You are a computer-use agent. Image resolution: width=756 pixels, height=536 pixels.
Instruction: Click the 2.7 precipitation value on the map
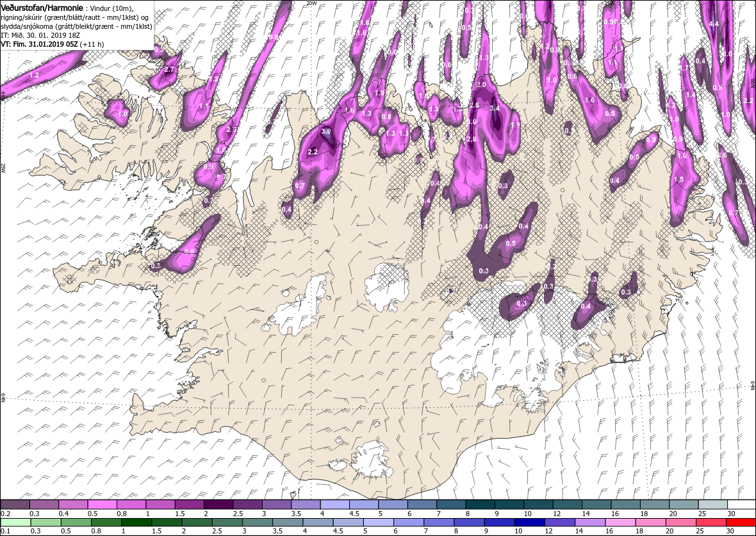point(169,69)
